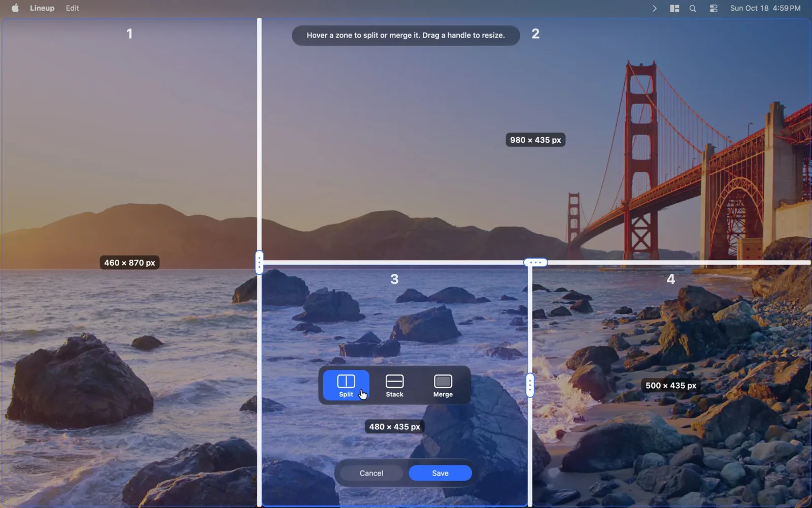Open the Lineup layout menu bar icon
The width and height of the screenshot is (812, 508).
tap(674, 8)
